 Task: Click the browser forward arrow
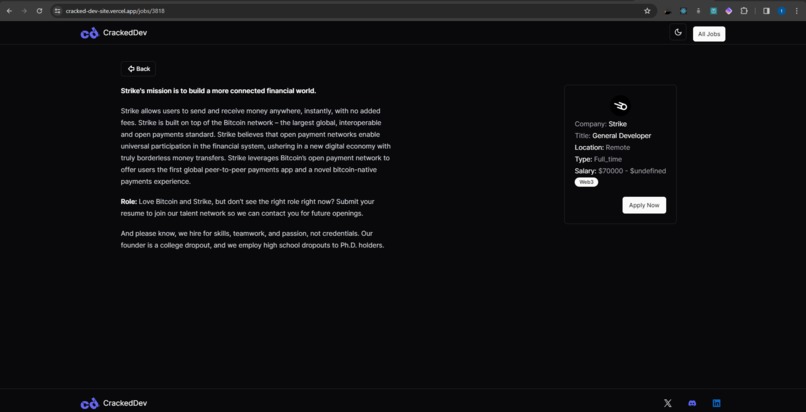tap(24, 11)
